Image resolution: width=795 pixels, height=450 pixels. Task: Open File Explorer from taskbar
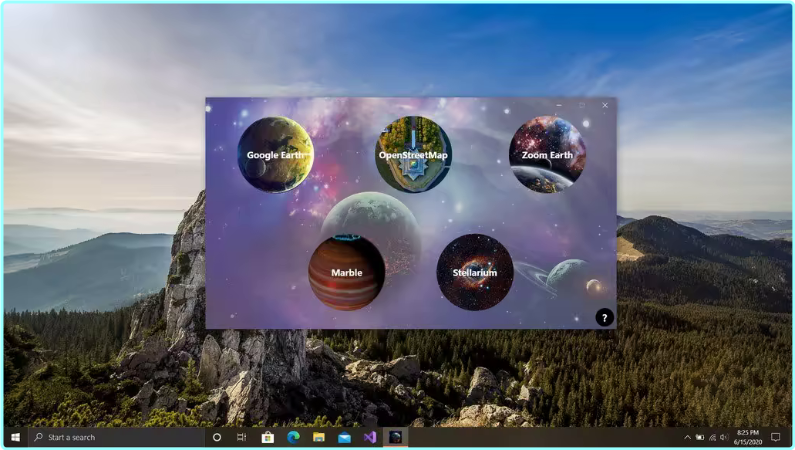tap(318, 437)
